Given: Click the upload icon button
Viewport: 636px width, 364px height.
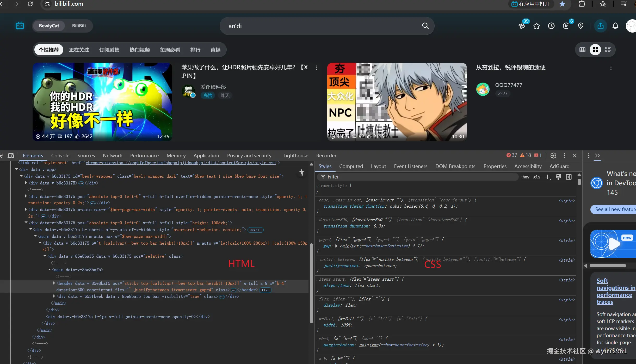Looking at the screenshot, I should click(600, 26).
